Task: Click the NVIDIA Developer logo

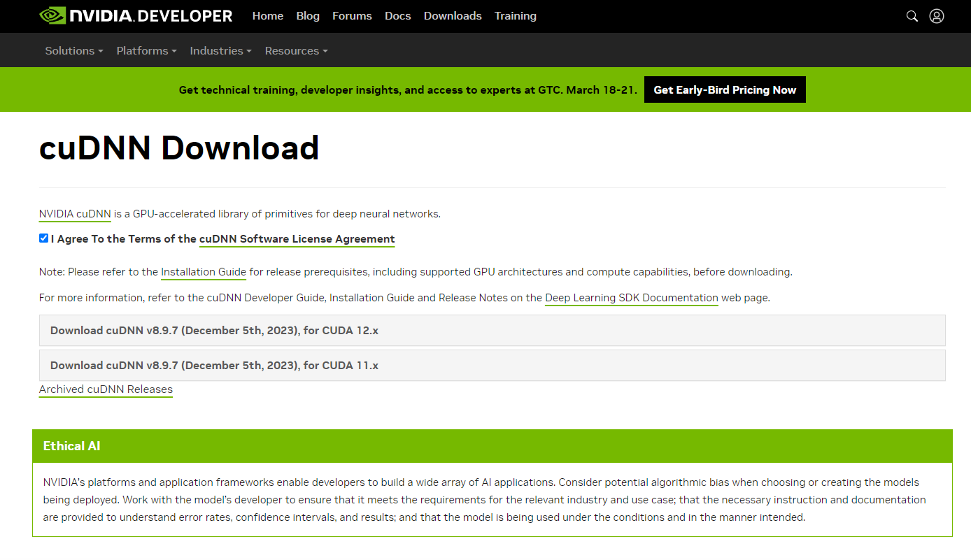Action: click(x=136, y=15)
